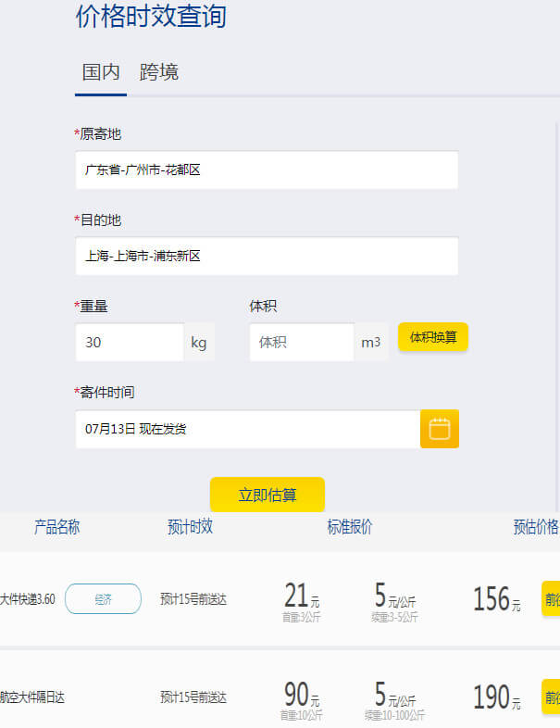Click 5元/公斤 in 大件快递3.60 row

395,596
